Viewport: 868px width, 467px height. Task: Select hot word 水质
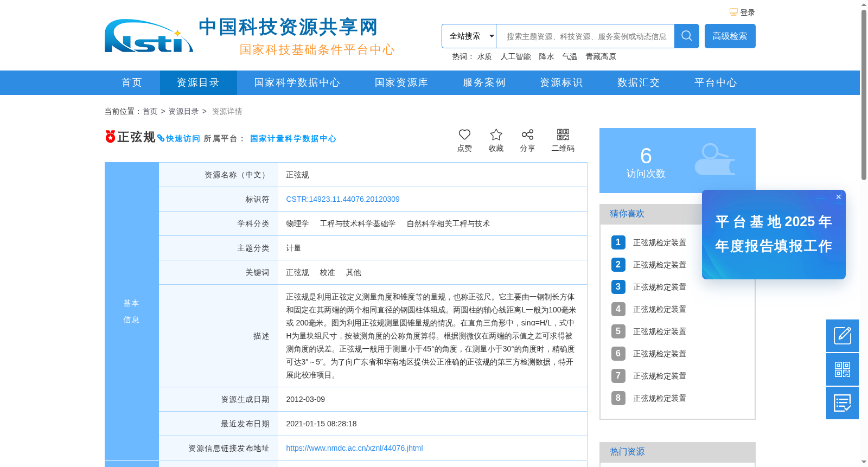pos(484,56)
